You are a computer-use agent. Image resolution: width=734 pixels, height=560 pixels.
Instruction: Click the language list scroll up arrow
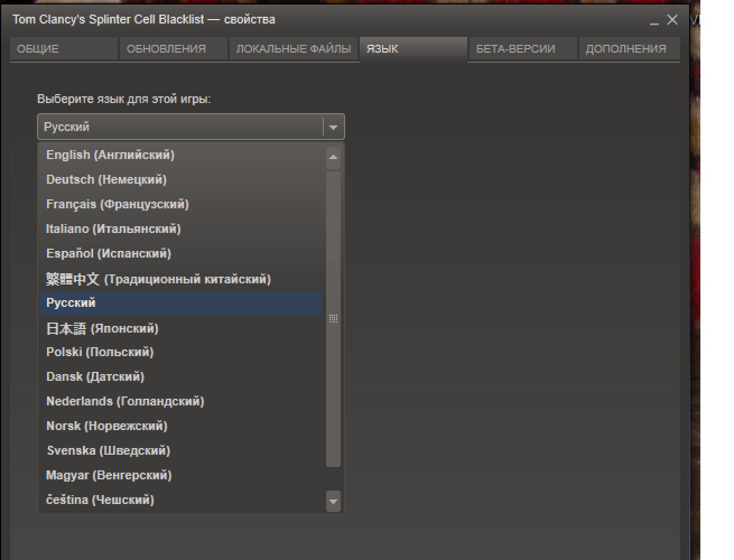(x=333, y=157)
